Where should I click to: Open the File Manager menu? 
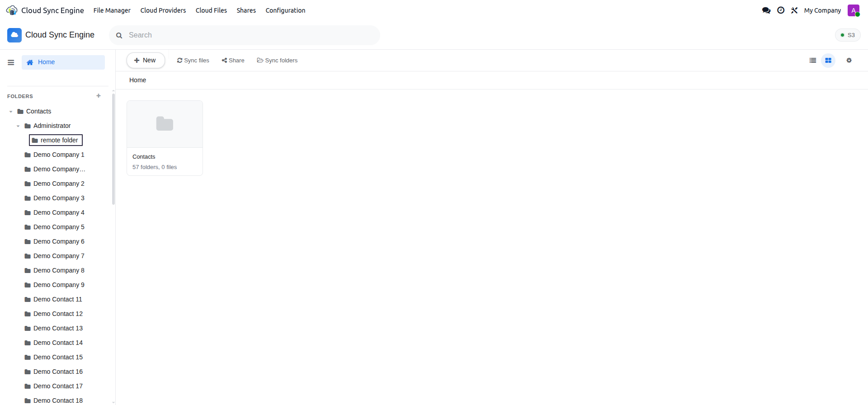(112, 10)
